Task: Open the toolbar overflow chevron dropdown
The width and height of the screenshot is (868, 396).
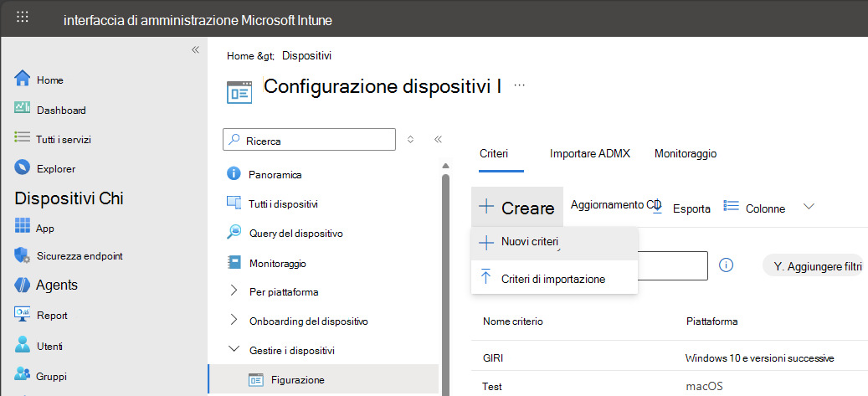Action: [x=809, y=207]
